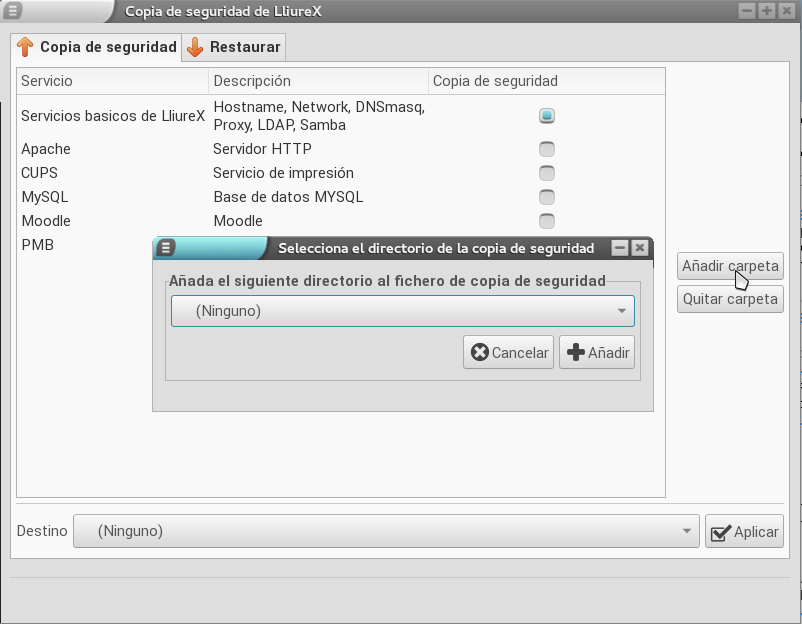Open dialog window menu icon
The height and width of the screenshot is (624, 802).
166,248
